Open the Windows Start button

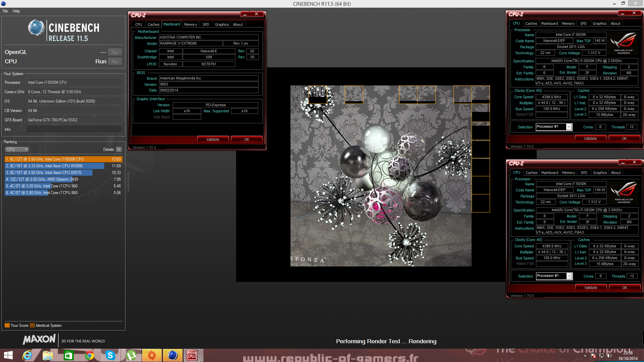pos(8,355)
